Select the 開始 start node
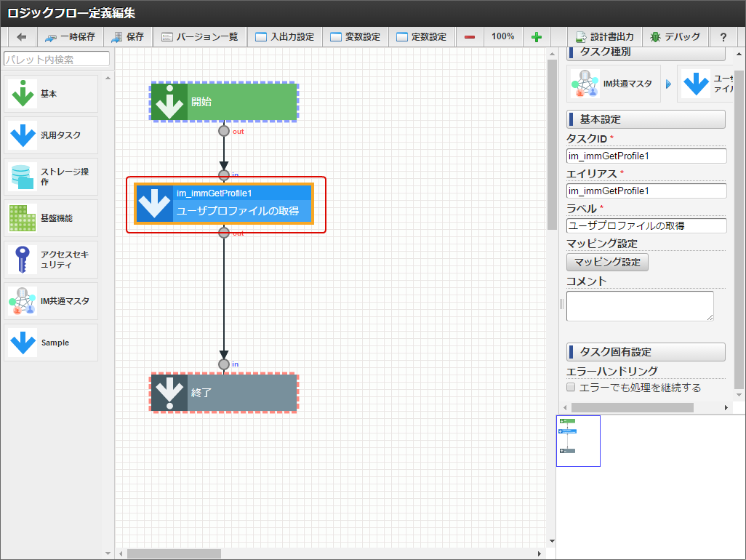746x560 pixels. (225, 102)
